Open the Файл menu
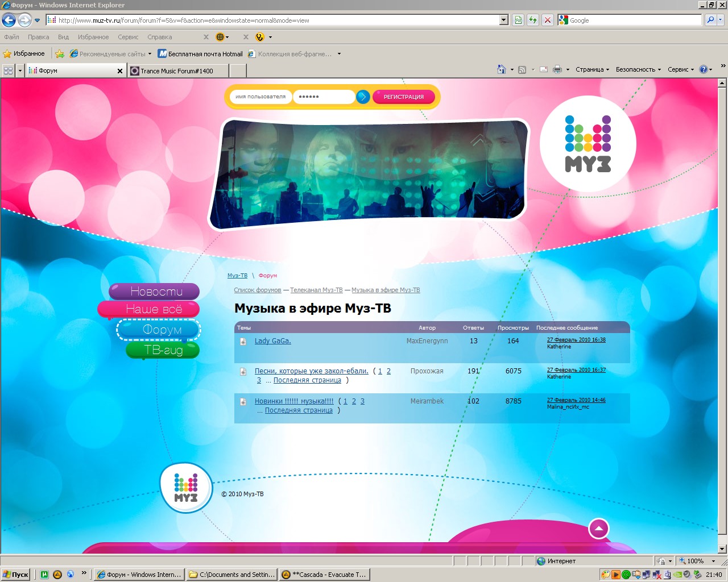Screen dimensions: 728x582 (x=11, y=37)
